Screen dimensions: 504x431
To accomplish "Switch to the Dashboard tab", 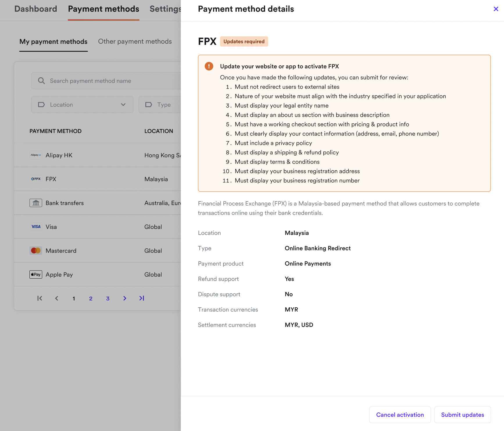I will tap(35, 9).
